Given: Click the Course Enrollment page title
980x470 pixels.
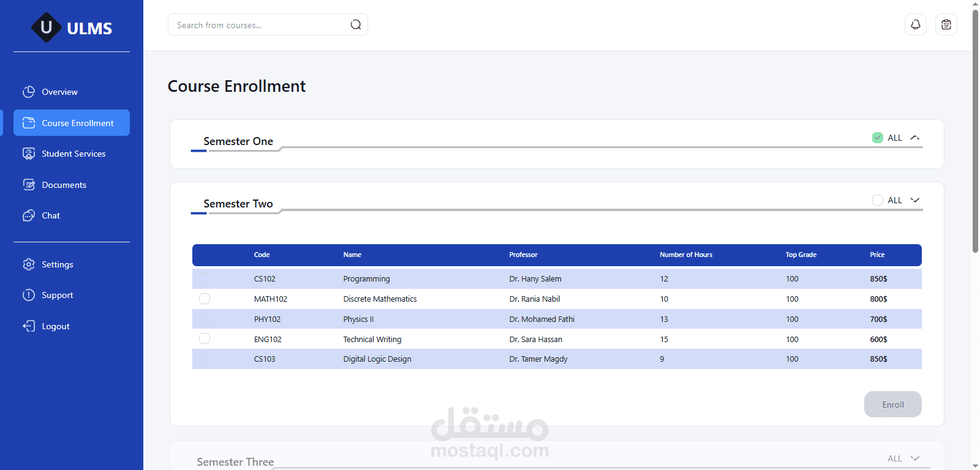Looking at the screenshot, I should coord(236,86).
